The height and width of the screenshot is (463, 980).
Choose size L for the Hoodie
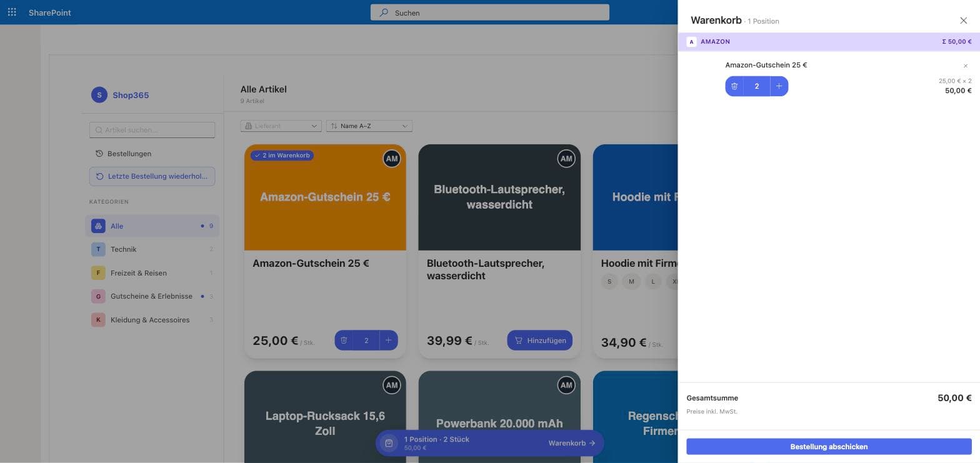[x=653, y=282]
